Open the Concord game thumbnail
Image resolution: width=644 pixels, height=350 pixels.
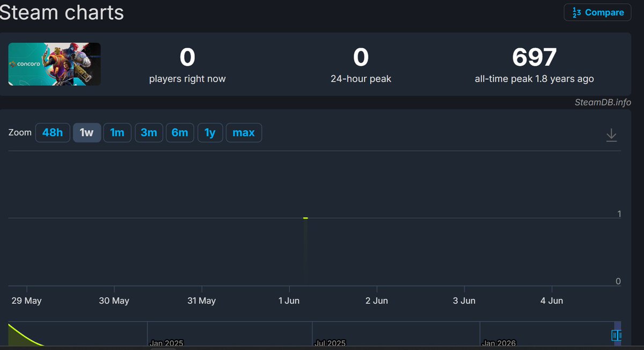click(54, 64)
